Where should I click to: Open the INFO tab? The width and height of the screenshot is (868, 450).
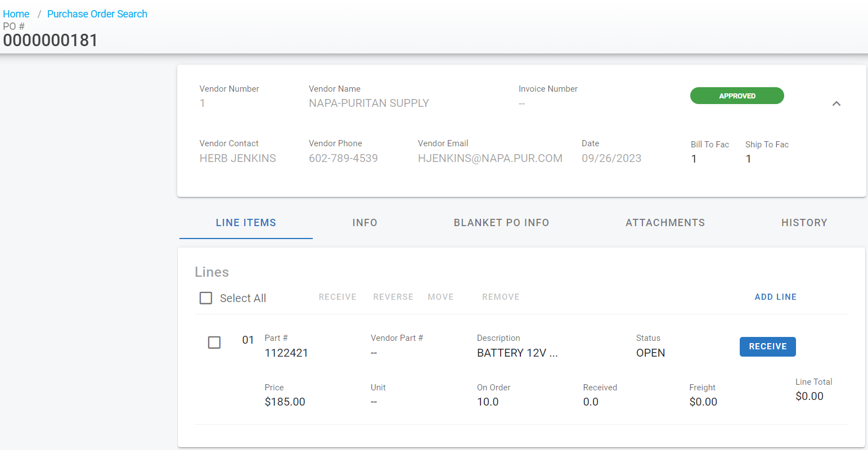(x=365, y=223)
